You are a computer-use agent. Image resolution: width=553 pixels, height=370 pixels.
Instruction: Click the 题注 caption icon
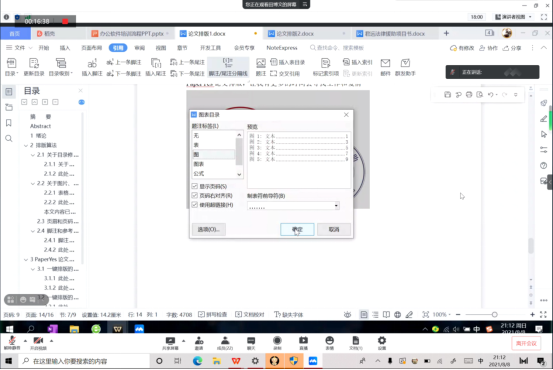tap(261, 67)
